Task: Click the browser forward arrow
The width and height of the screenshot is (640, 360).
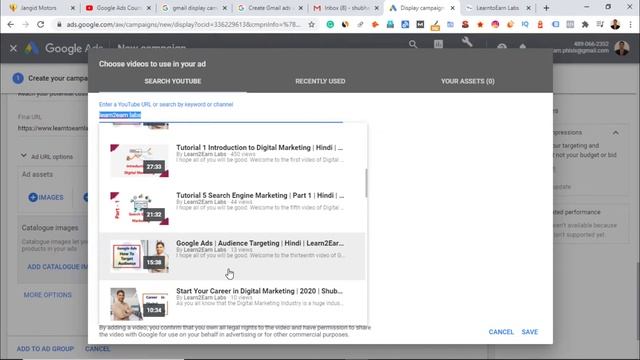Action: pos(25,24)
